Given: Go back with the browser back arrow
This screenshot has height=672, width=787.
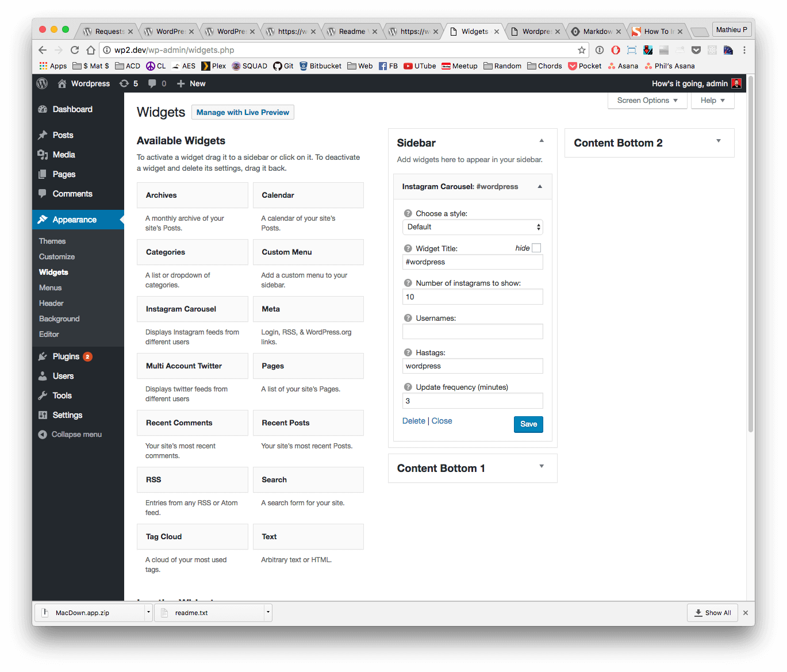Looking at the screenshot, I should coord(43,50).
